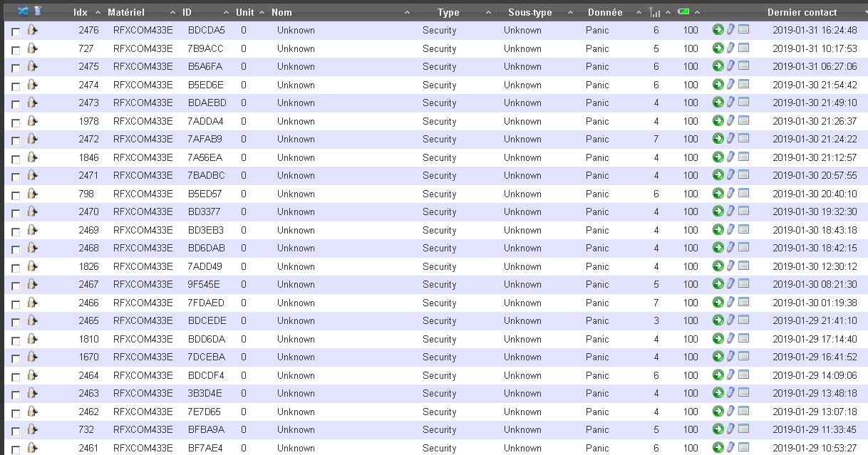Sort the list by Idx header

point(81,12)
